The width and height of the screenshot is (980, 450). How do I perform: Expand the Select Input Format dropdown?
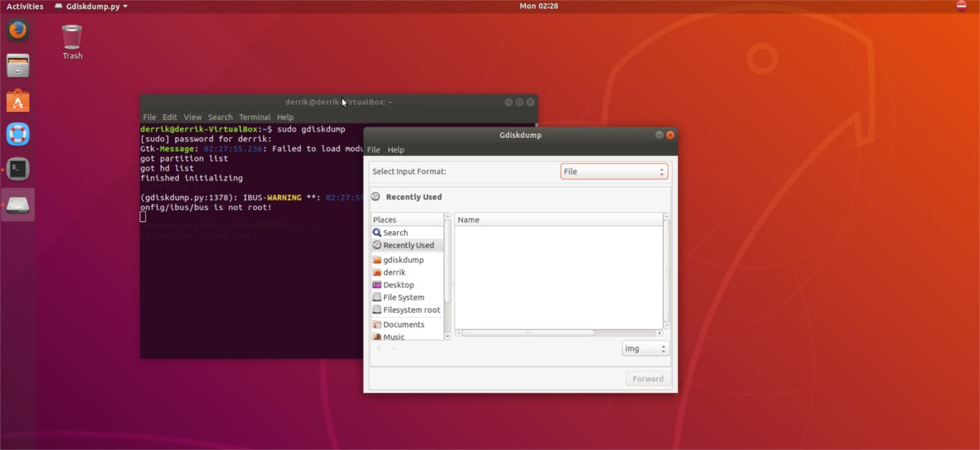614,172
